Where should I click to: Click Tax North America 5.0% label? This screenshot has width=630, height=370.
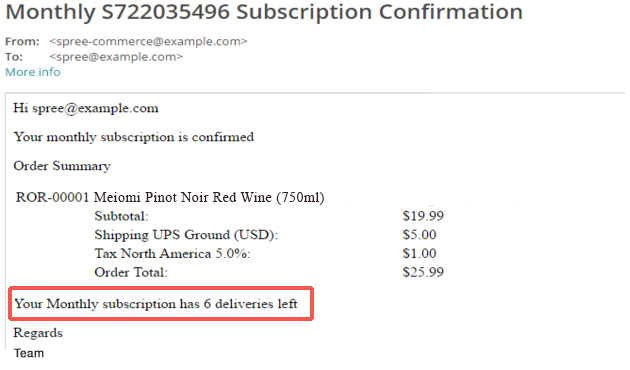pos(172,253)
